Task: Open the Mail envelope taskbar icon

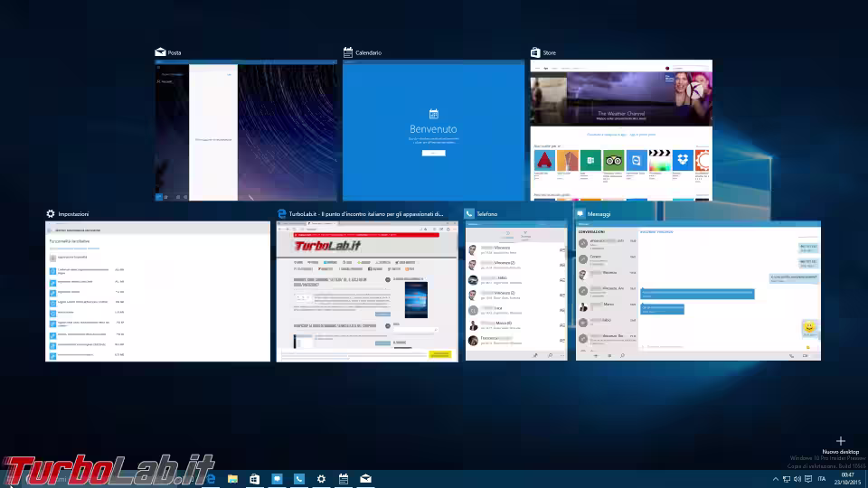Action: tap(365, 479)
